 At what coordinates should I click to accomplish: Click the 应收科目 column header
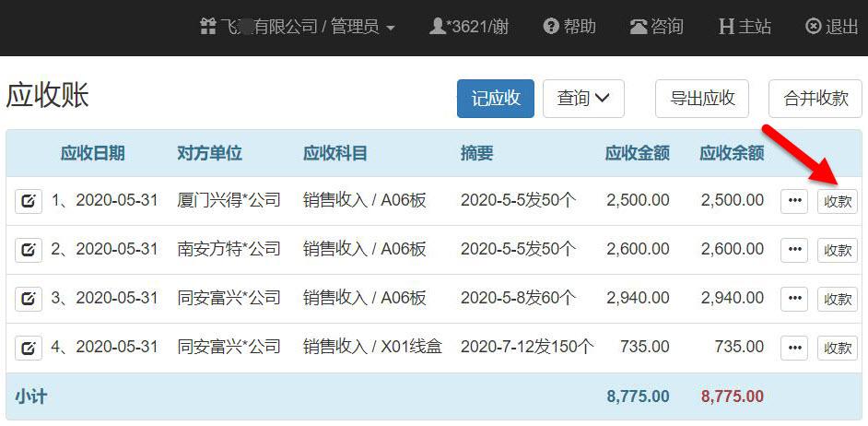[334, 153]
